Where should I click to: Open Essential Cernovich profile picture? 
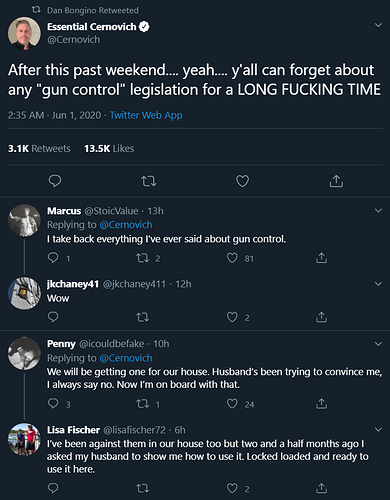point(24,33)
